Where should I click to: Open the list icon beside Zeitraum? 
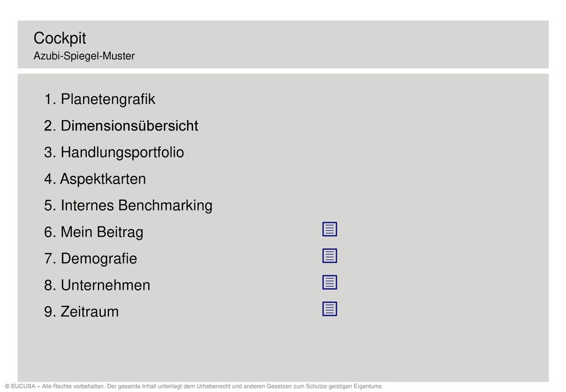329,309
